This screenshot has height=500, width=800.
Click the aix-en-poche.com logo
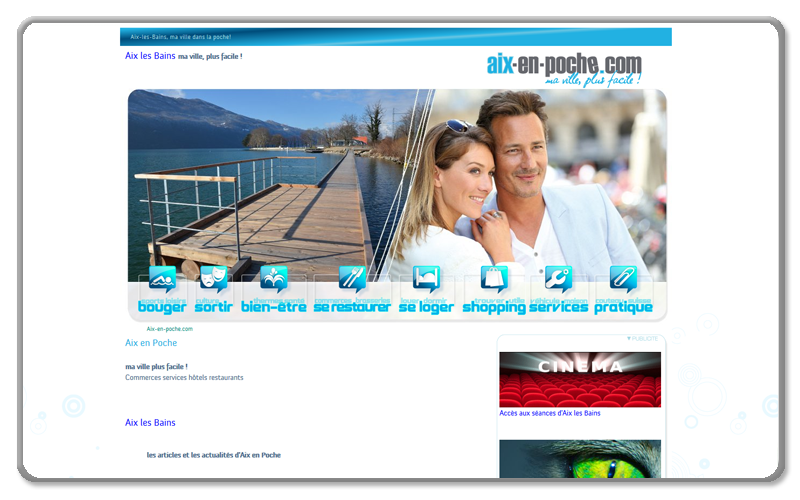(564, 70)
